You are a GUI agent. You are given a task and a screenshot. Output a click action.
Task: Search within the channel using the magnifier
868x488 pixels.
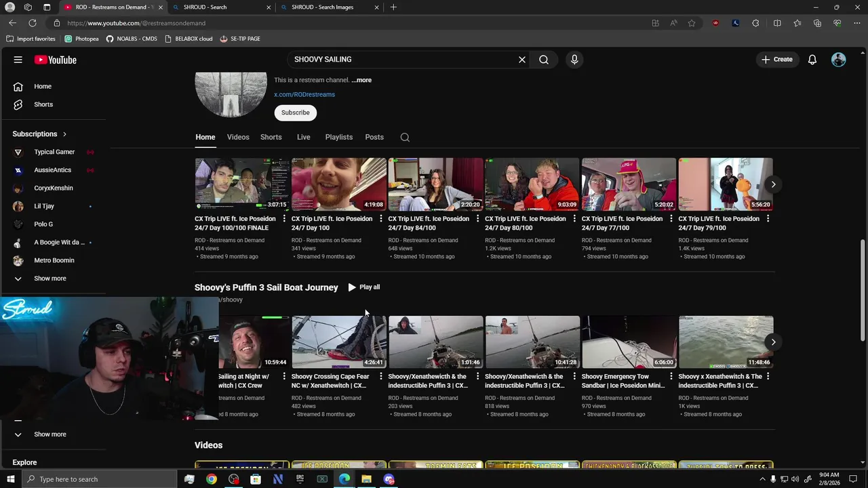click(x=405, y=137)
